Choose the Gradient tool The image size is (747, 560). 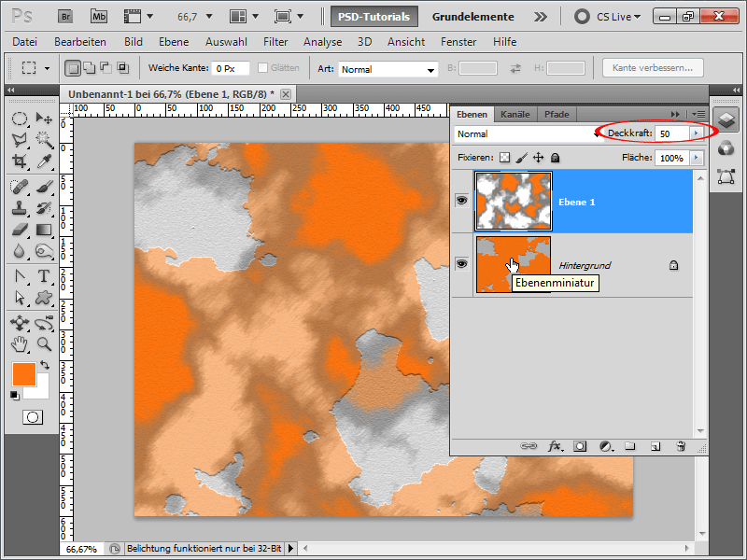click(x=44, y=230)
